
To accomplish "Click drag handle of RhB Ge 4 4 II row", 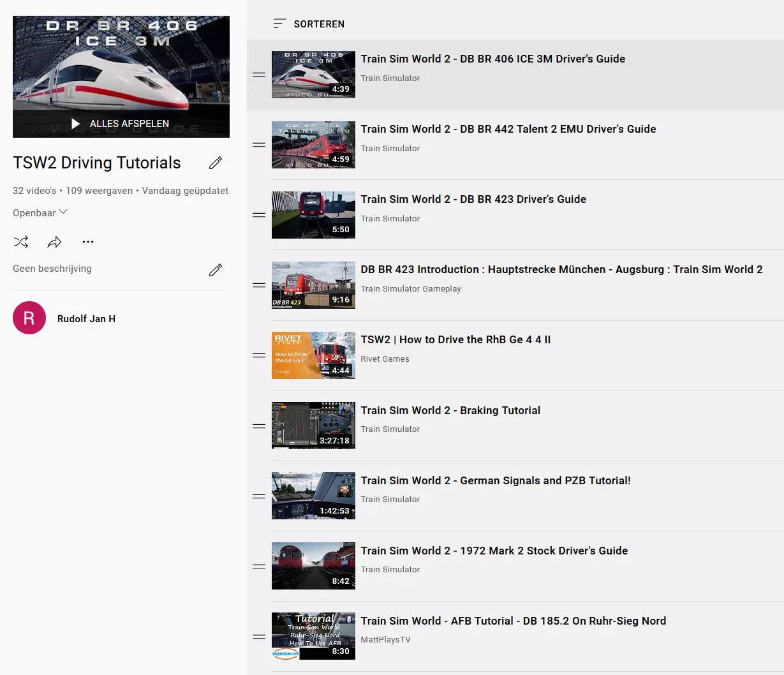I will point(259,355).
